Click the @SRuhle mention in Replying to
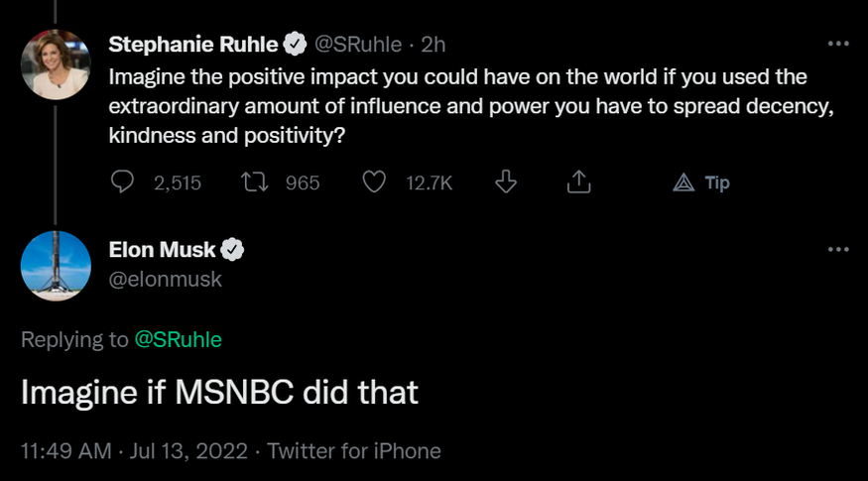This screenshot has width=868, height=481. (179, 339)
